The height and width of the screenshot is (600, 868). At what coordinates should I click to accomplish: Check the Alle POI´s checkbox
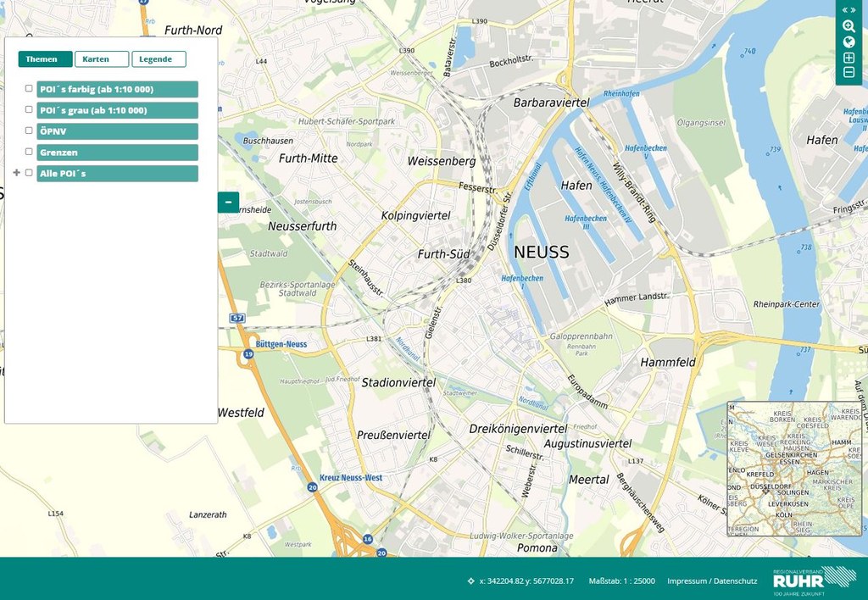point(29,173)
